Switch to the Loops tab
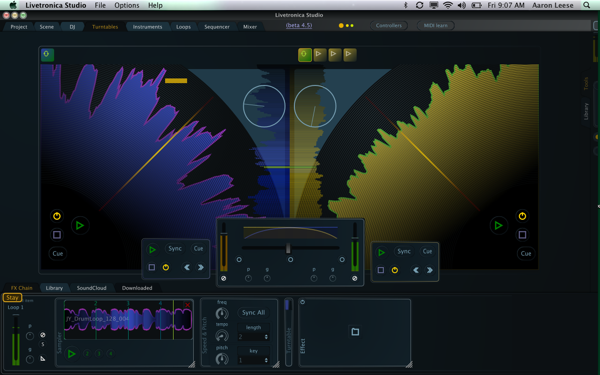Viewport: 600px width, 375px height. click(183, 26)
